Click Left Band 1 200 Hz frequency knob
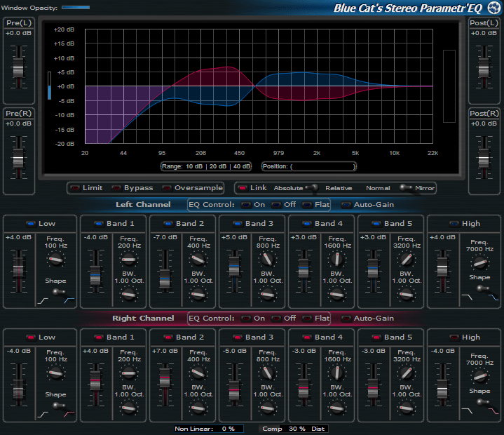This screenshot has height=435, width=504. coord(128,260)
